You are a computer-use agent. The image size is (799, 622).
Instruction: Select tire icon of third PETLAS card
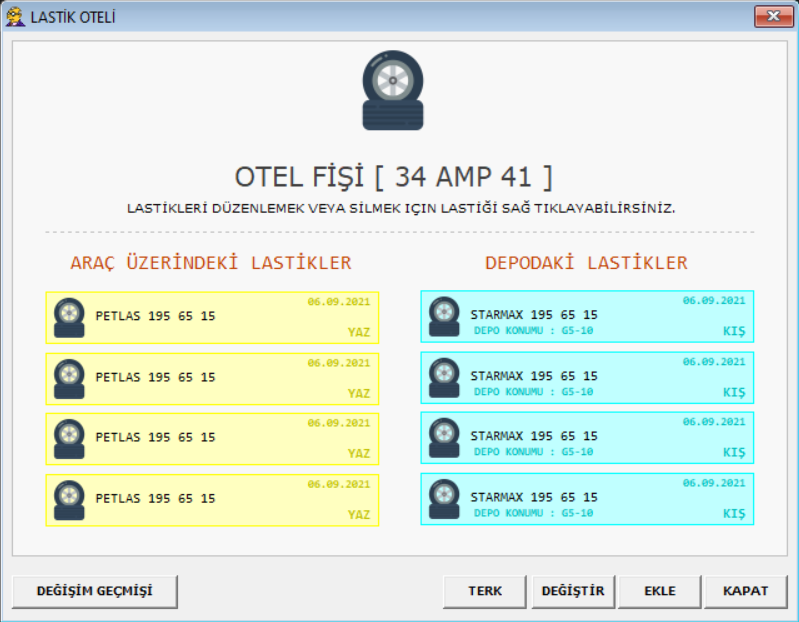pos(69,439)
